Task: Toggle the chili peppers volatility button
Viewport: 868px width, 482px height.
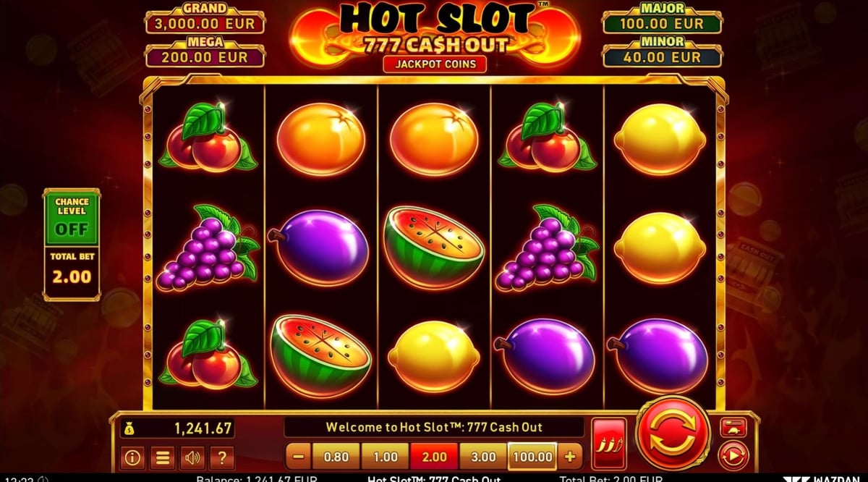Action: [609, 444]
